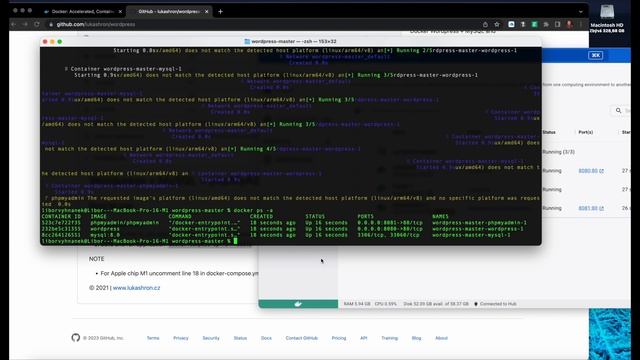Click the Docker Desktop search magnifier
Viewport: 640px width, 360px height.
pos(618,111)
